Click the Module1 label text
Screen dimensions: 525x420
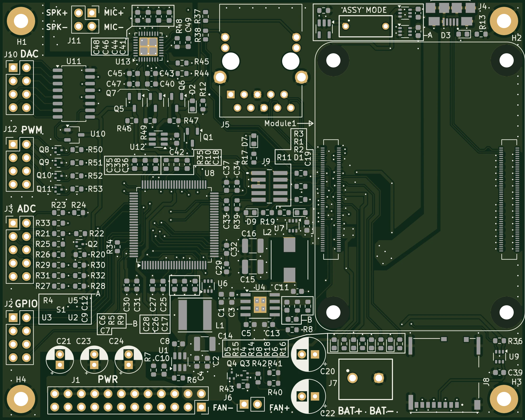click(x=280, y=123)
